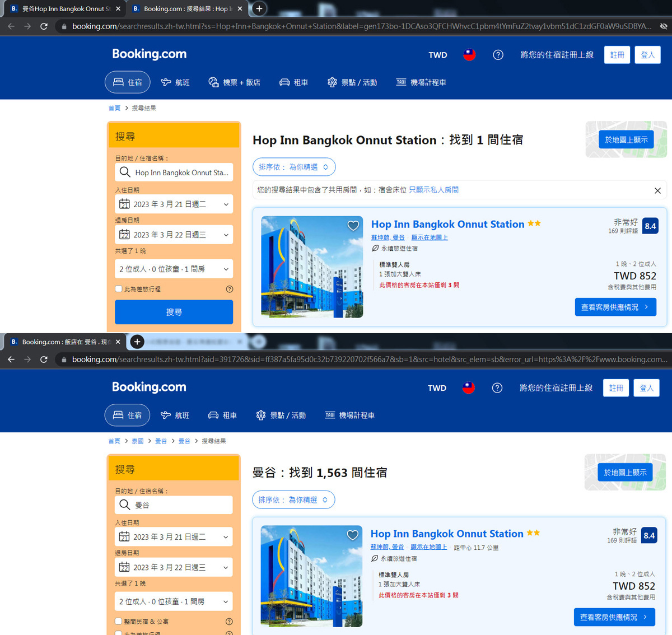Viewport: 672px width, 635px height.
Task: Close the 曼谷Hop Inn Bangkok Onnut browser tab
Action: coord(118,8)
